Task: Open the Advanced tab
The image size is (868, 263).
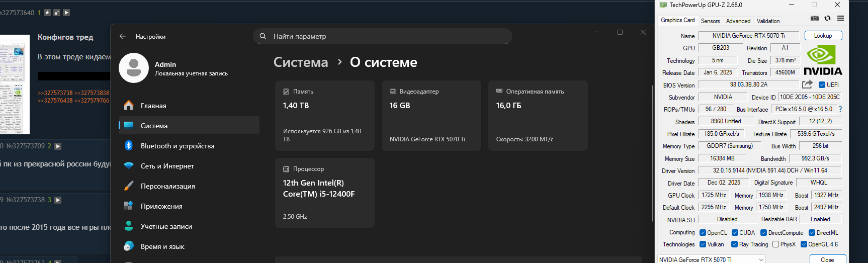Action: coord(738,21)
